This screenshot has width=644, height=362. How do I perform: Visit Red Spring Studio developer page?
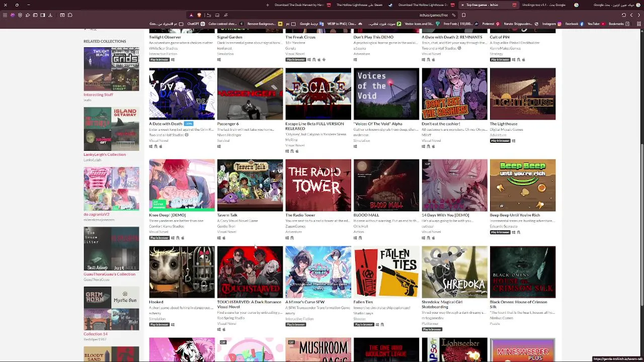pos(231,318)
